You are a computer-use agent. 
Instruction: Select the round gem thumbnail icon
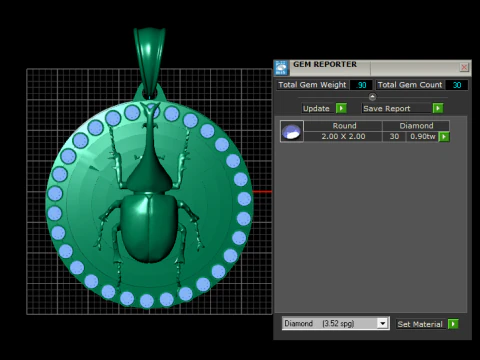[292, 131]
